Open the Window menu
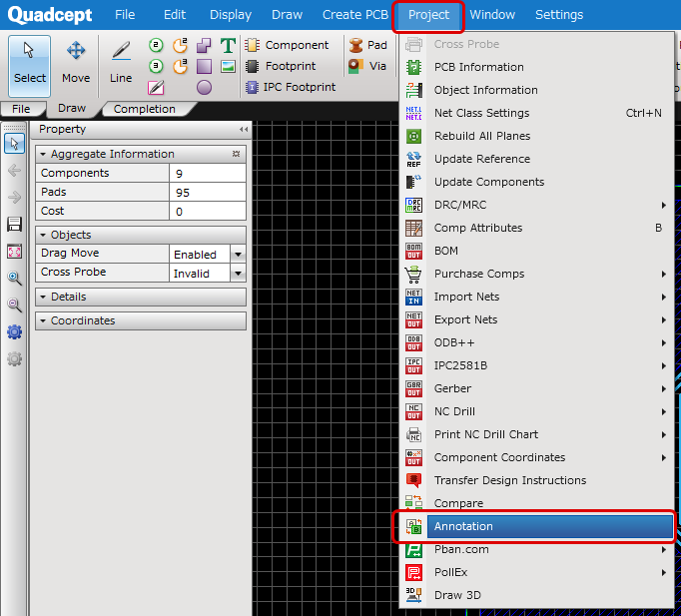This screenshot has width=681, height=616. [x=492, y=15]
